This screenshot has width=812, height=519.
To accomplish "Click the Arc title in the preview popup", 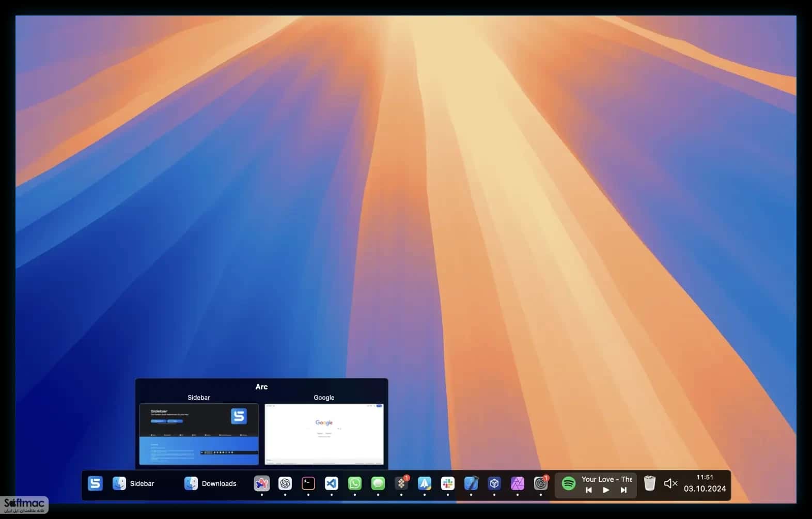I will click(x=261, y=387).
